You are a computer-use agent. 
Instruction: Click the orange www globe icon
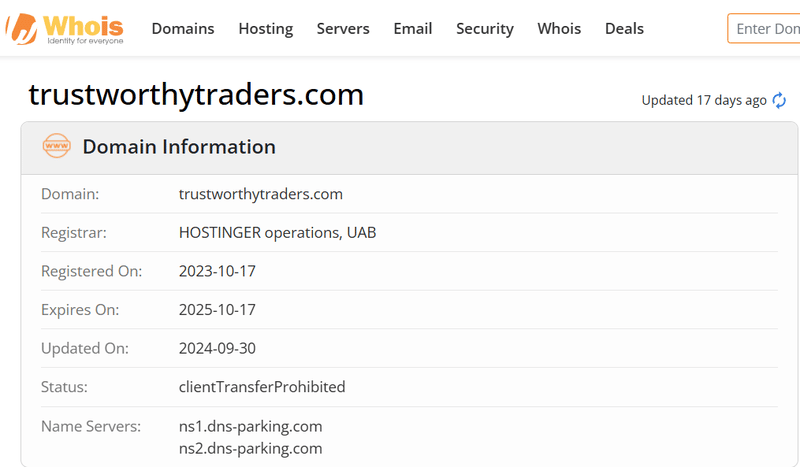[x=57, y=146]
